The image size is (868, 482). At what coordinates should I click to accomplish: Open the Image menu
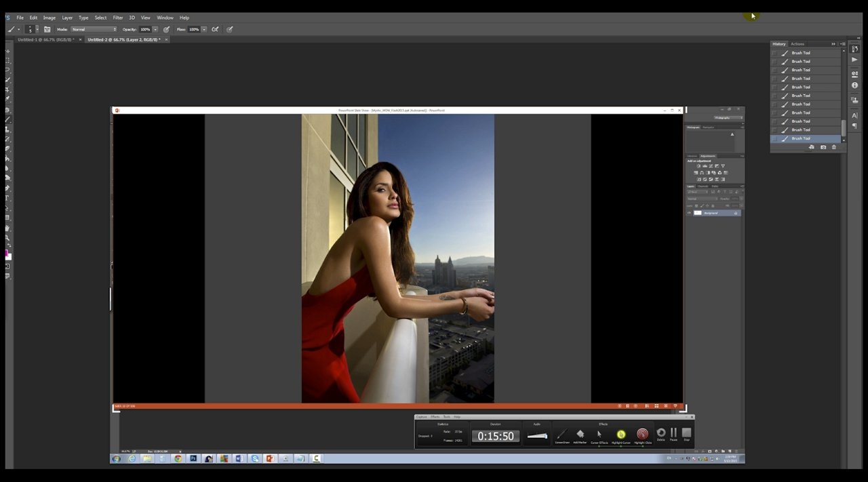tap(50, 18)
